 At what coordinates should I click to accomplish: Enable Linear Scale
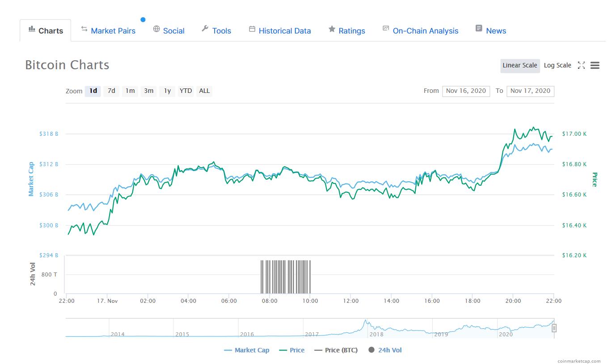[x=520, y=65]
